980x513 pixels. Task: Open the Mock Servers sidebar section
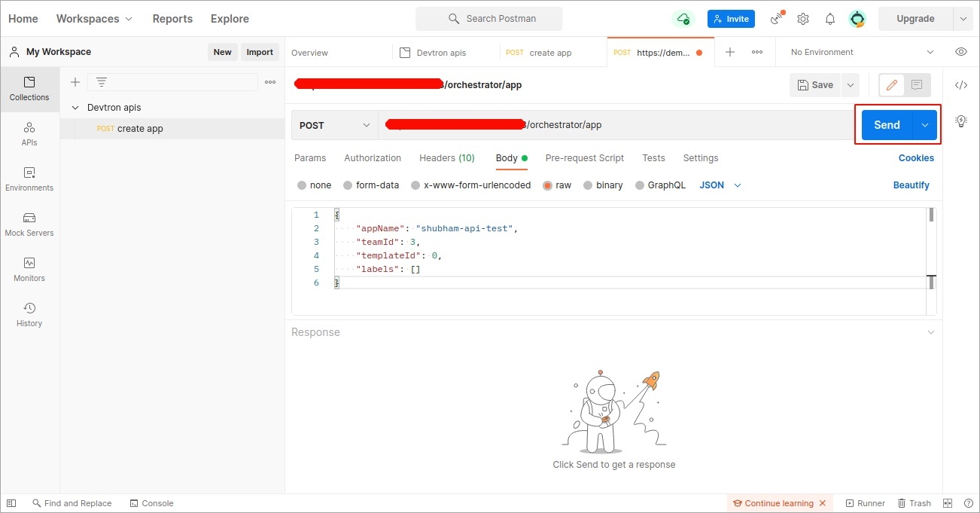(x=29, y=224)
